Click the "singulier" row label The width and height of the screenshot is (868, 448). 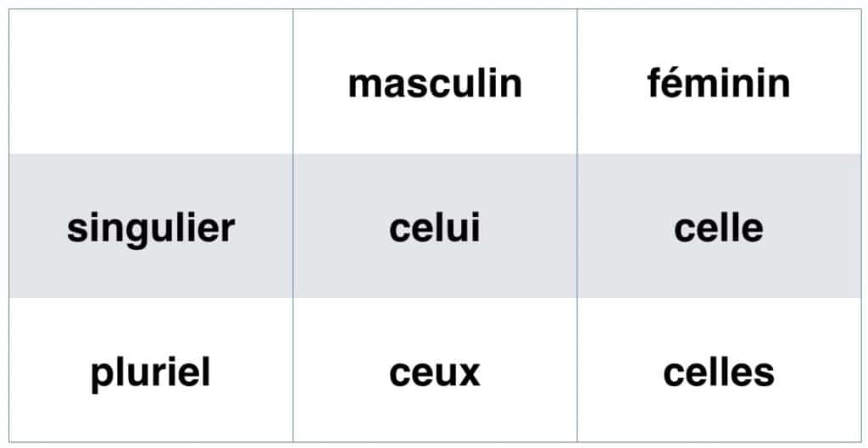[151, 228]
